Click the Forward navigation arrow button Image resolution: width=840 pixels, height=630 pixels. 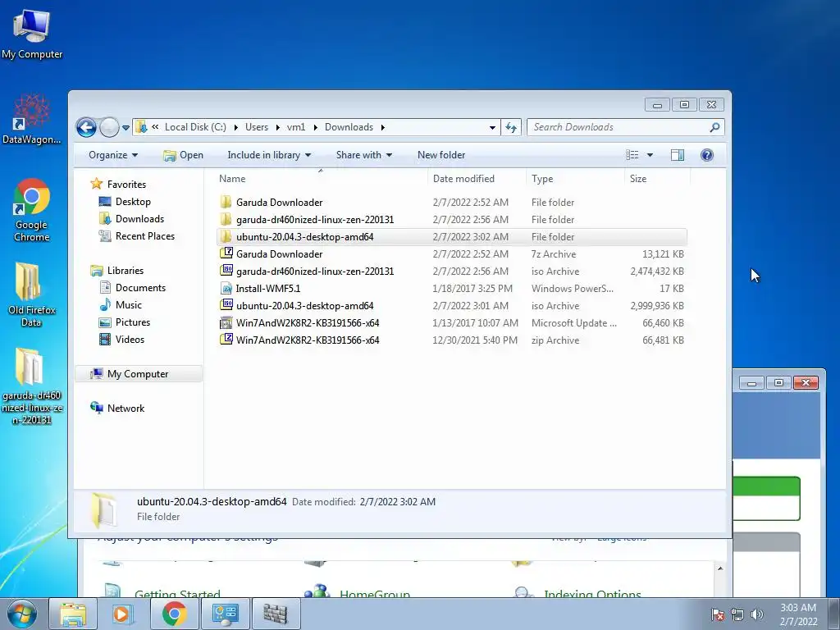pyautogui.click(x=109, y=127)
